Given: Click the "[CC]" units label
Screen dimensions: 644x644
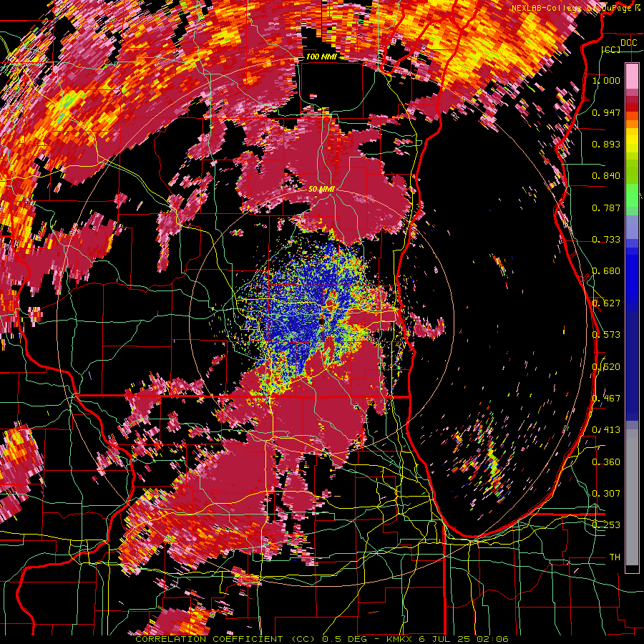Looking at the screenshot, I should tap(611, 49).
